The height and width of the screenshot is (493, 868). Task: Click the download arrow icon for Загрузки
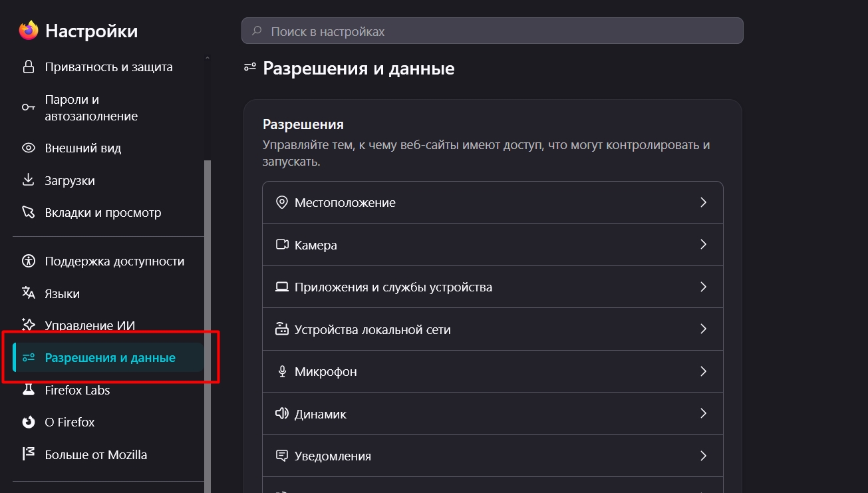(x=28, y=180)
